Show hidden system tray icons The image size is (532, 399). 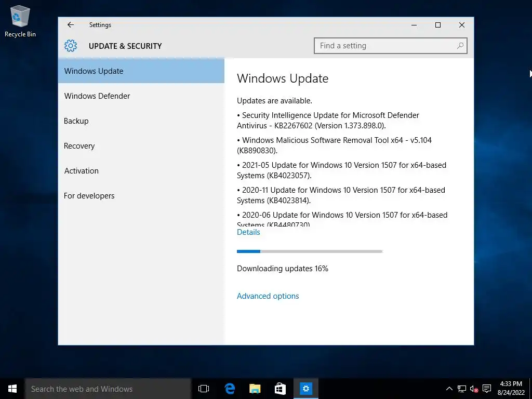[x=449, y=389]
